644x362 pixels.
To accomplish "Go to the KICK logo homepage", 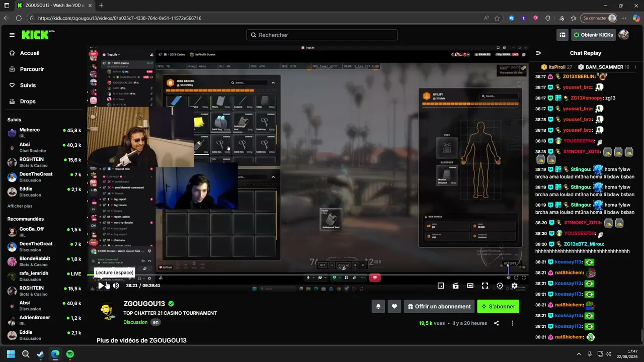I will coord(38,35).
